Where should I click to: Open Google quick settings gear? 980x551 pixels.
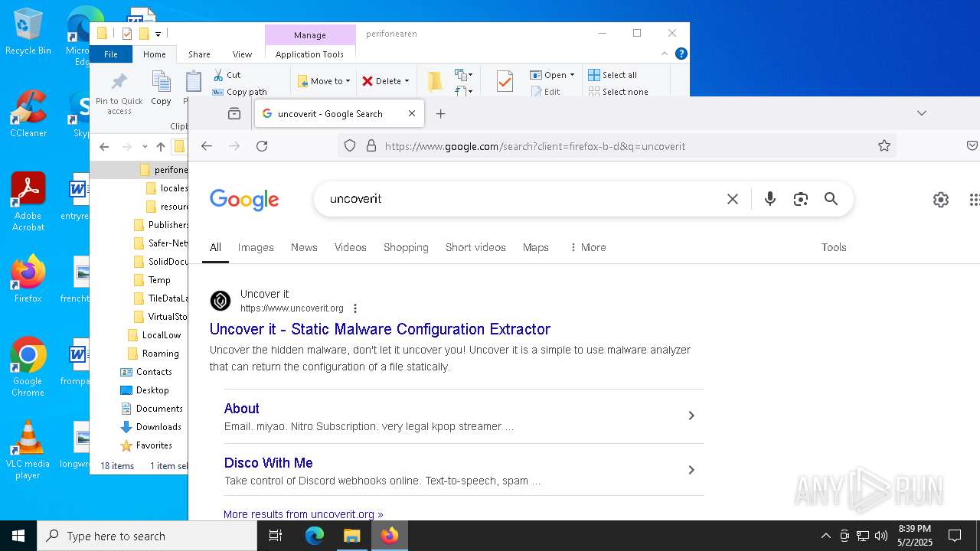point(941,200)
